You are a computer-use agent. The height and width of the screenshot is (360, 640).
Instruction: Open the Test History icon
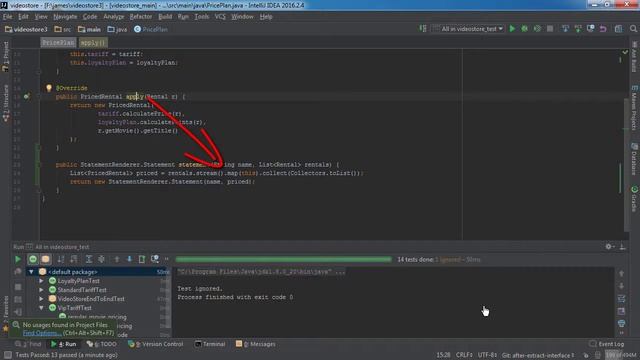(155, 259)
